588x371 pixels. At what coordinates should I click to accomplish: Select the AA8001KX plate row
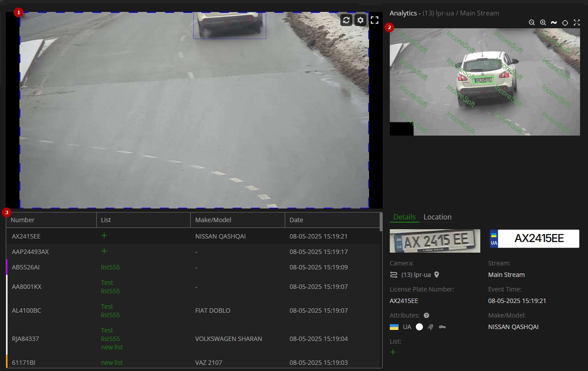pos(193,287)
